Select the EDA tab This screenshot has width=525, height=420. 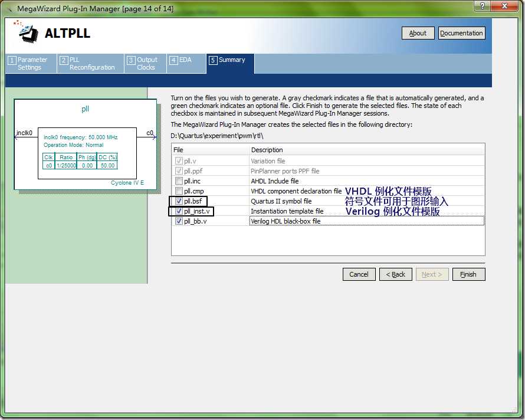186,63
